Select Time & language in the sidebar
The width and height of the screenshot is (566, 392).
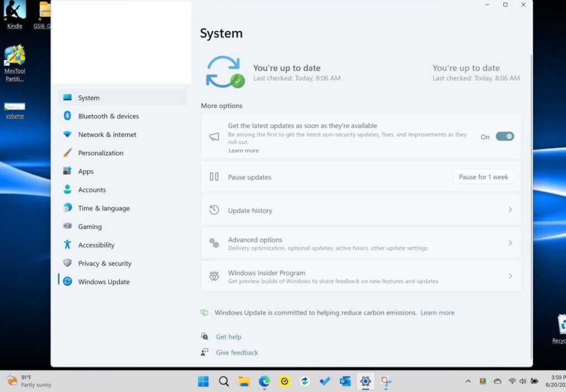[67, 208]
